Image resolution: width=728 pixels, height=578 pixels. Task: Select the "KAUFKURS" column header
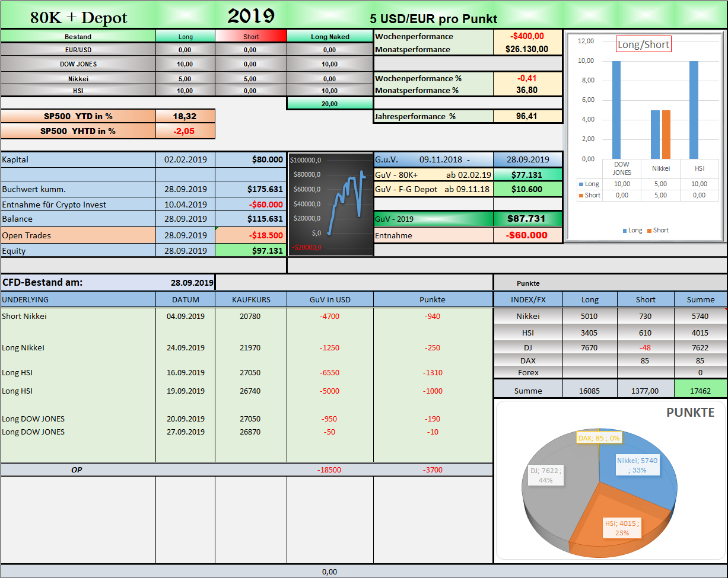(251, 299)
